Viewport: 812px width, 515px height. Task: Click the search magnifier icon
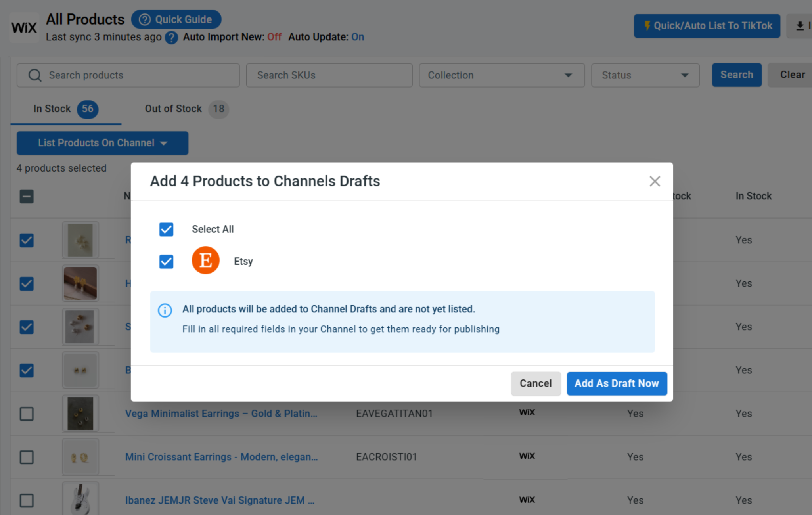[x=35, y=75]
